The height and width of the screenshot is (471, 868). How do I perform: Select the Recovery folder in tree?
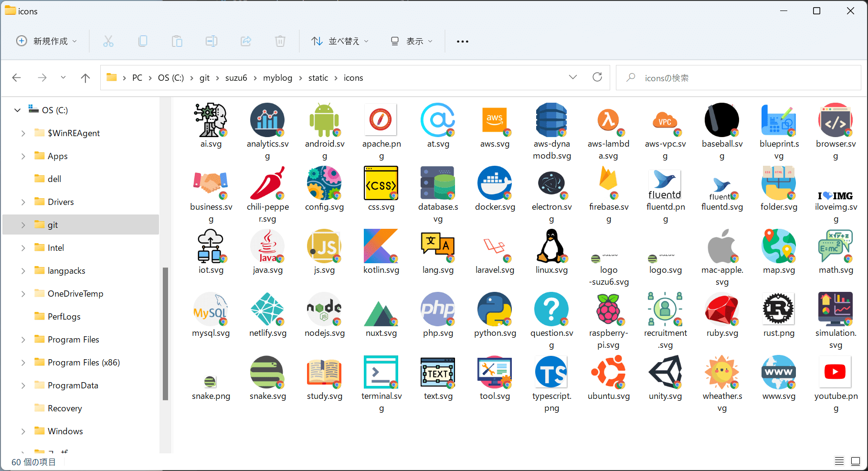tap(58, 408)
